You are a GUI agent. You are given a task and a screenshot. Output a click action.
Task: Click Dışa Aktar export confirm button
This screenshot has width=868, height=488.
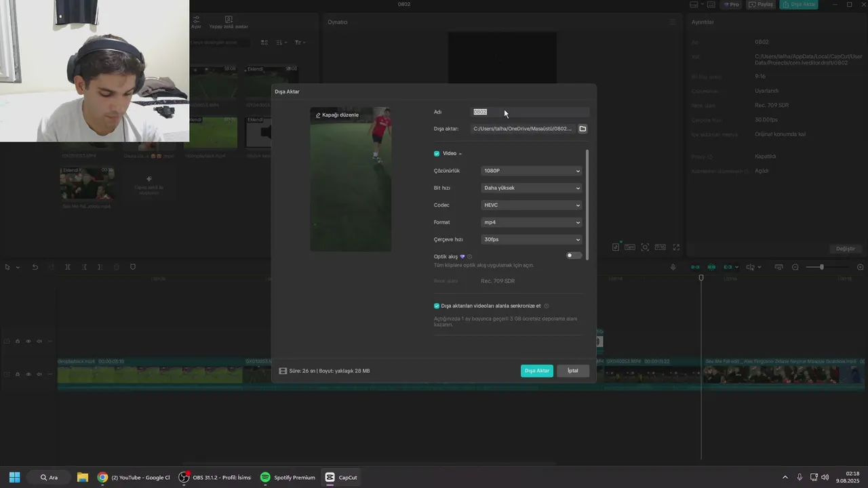tap(537, 371)
